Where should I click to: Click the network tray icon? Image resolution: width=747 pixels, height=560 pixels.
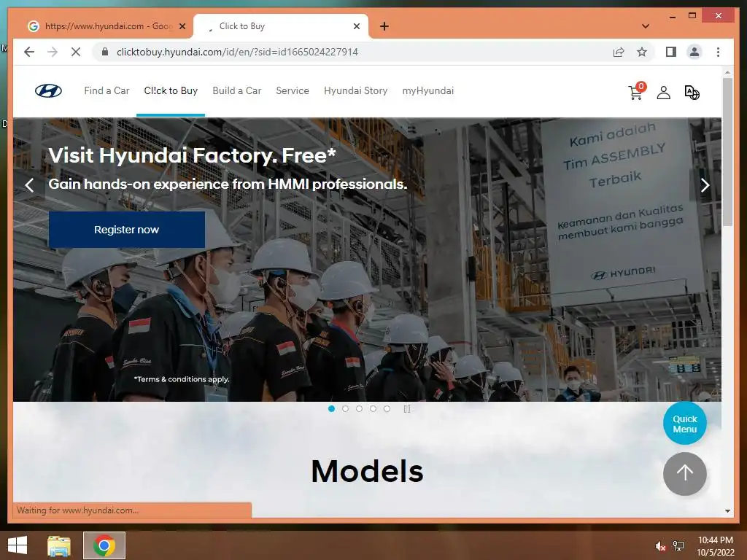[x=678, y=546]
